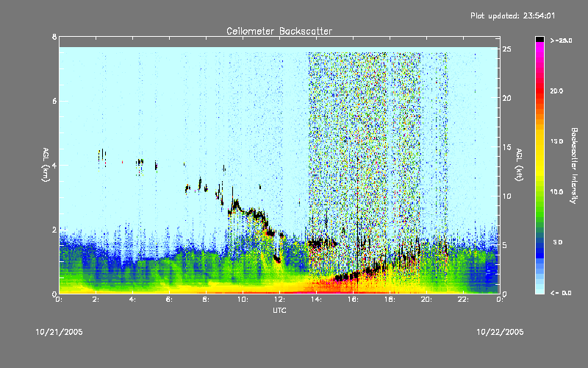Select the "Backscatter Intensity" colorbar label

click(574, 166)
